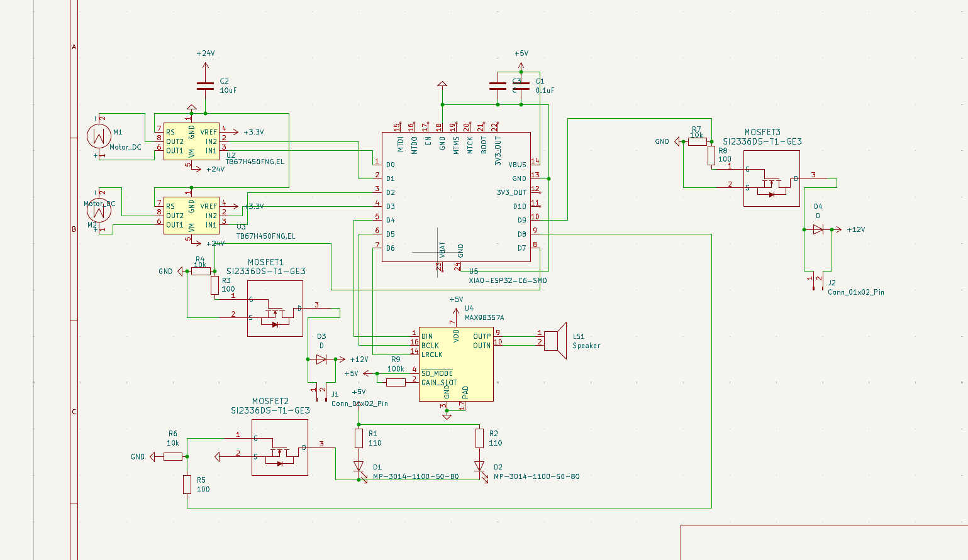Click the +12V label next to D4

[x=856, y=230]
